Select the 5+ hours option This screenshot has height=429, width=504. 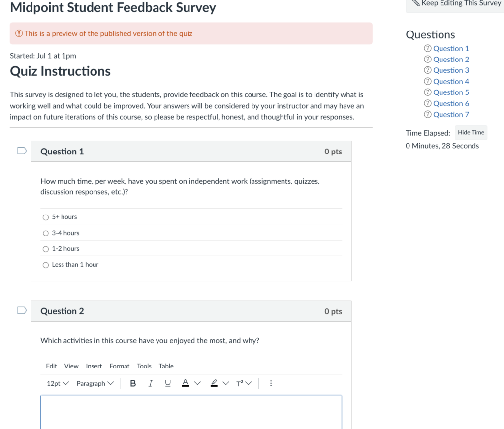click(x=46, y=217)
